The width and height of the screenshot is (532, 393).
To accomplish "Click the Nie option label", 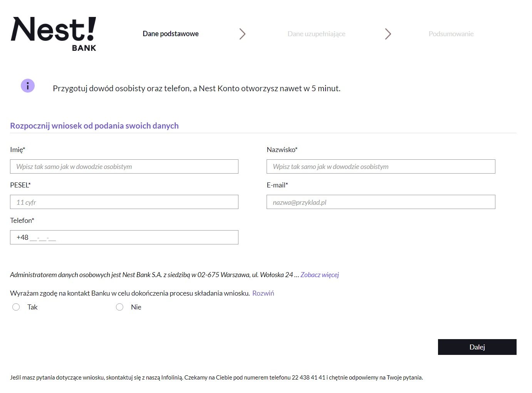I will (x=136, y=307).
